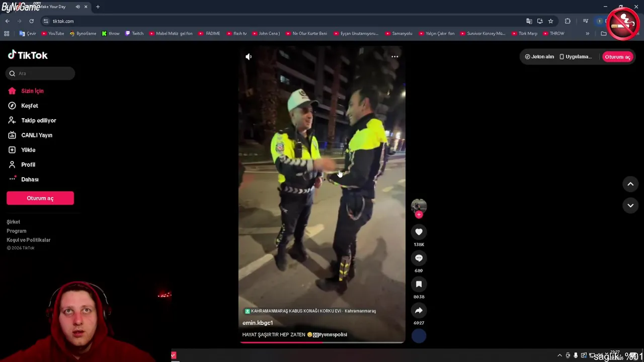Click the top-right Oturum aç button
Image resolution: width=644 pixels, height=362 pixels.
(x=617, y=57)
